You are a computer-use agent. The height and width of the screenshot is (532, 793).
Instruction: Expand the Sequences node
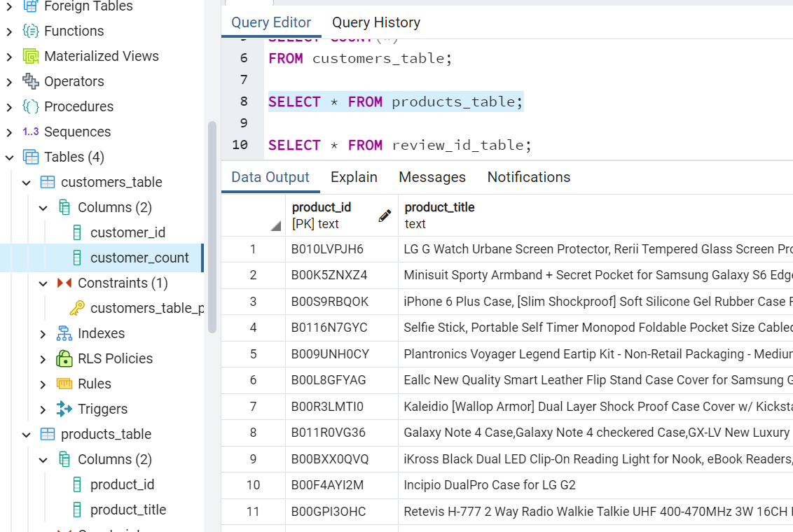coord(9,132)
